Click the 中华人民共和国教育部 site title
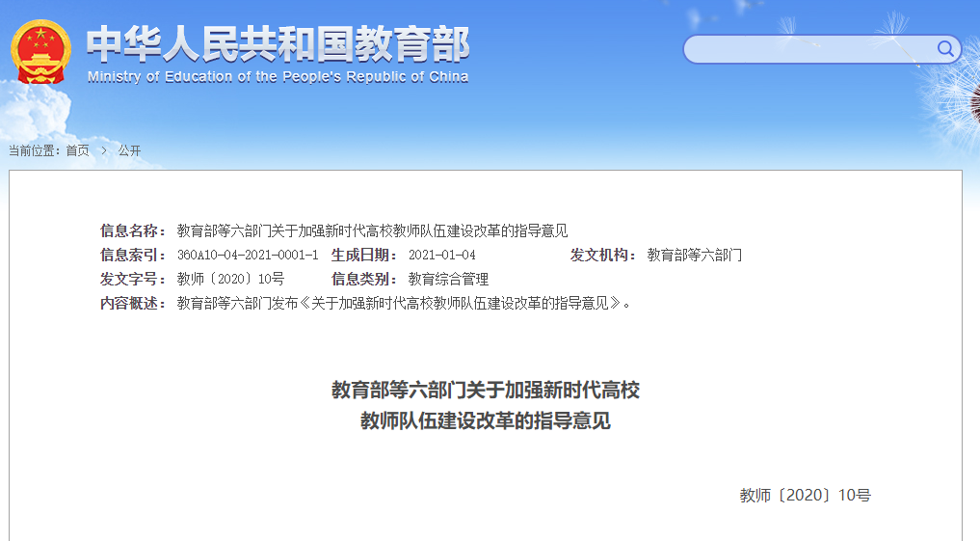This screenshot has width=980, height=541. coord(278,43)
